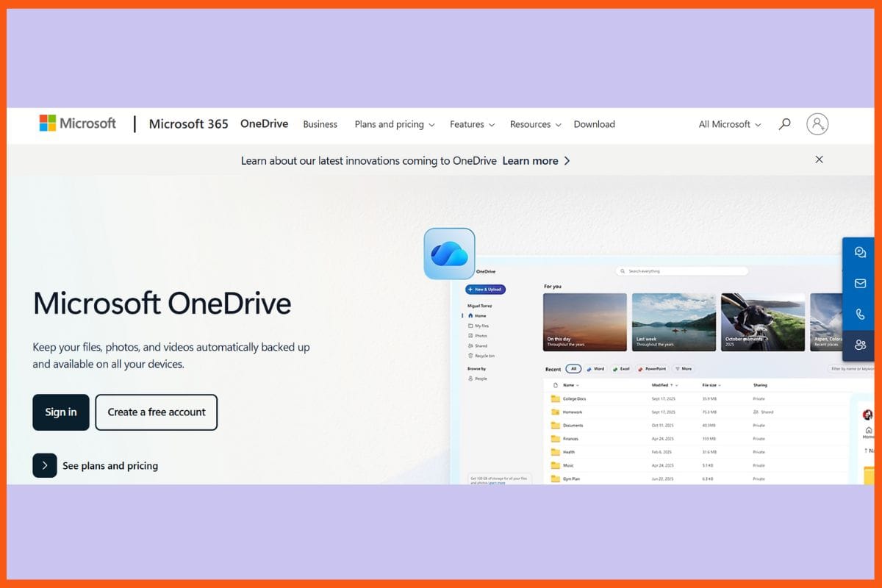Click the email icon on the blue contact strip
The image size is (882, 588).
pyautogui.click(x=860, y=283)
